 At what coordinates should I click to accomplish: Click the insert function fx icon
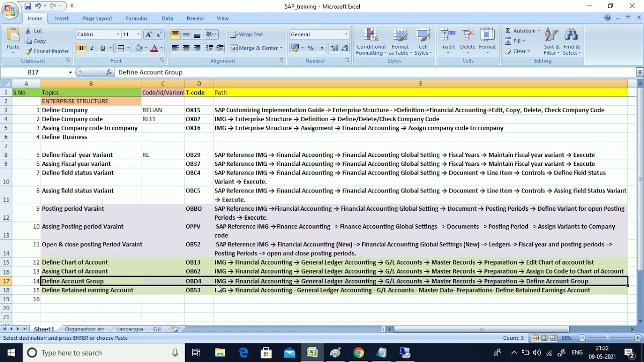109,72
